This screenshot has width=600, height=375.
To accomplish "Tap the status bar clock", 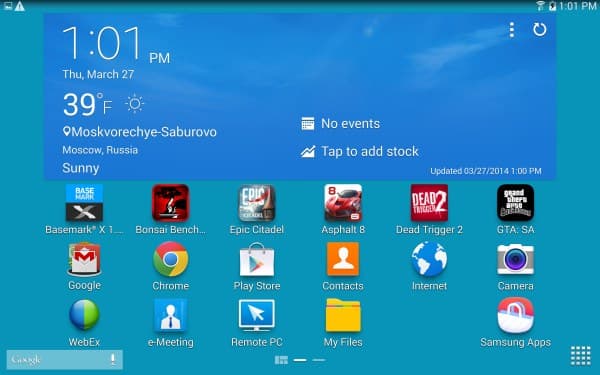I will 578,6.
